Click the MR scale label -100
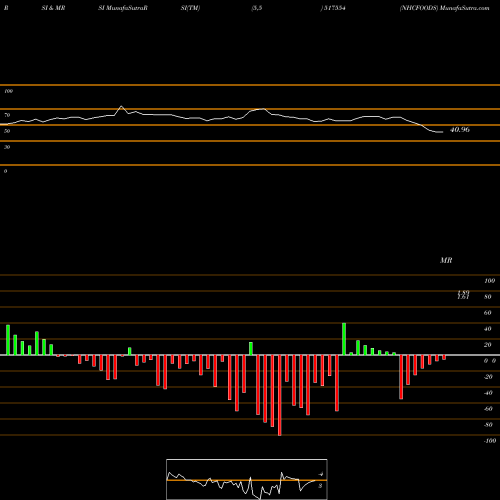500x500 pixels. point(490,441)
